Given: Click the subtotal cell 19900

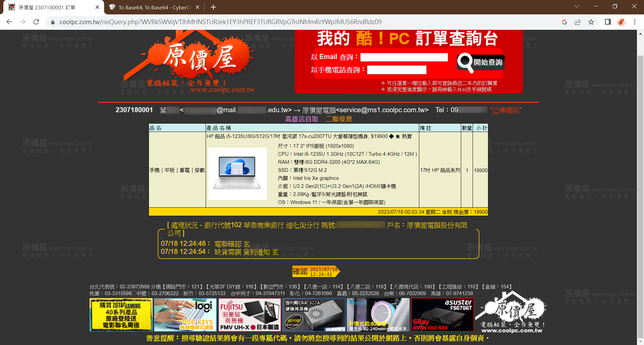Looking at the screenshot, I should [x=480, y=170].
